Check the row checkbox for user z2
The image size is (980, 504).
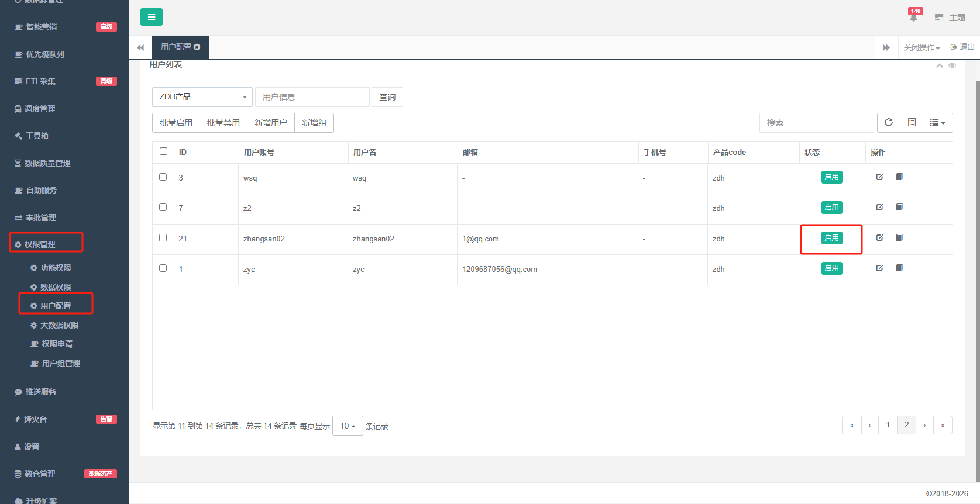(163, 208)
